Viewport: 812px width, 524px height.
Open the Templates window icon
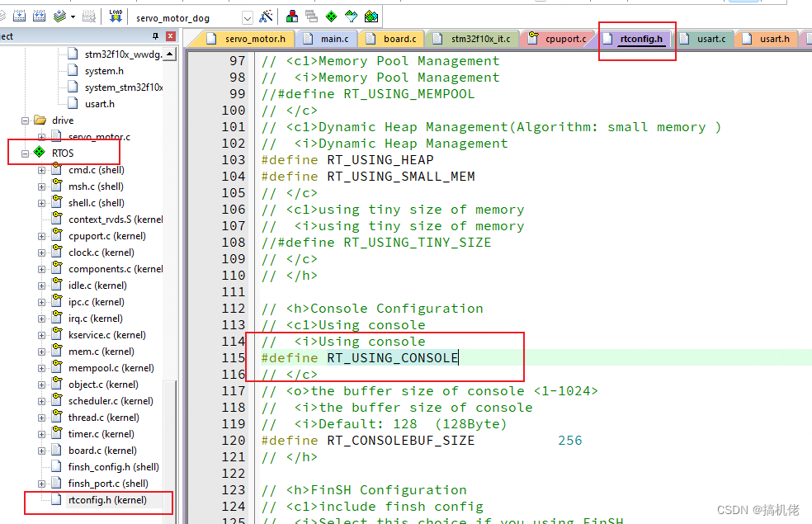(x=371, y=16)
